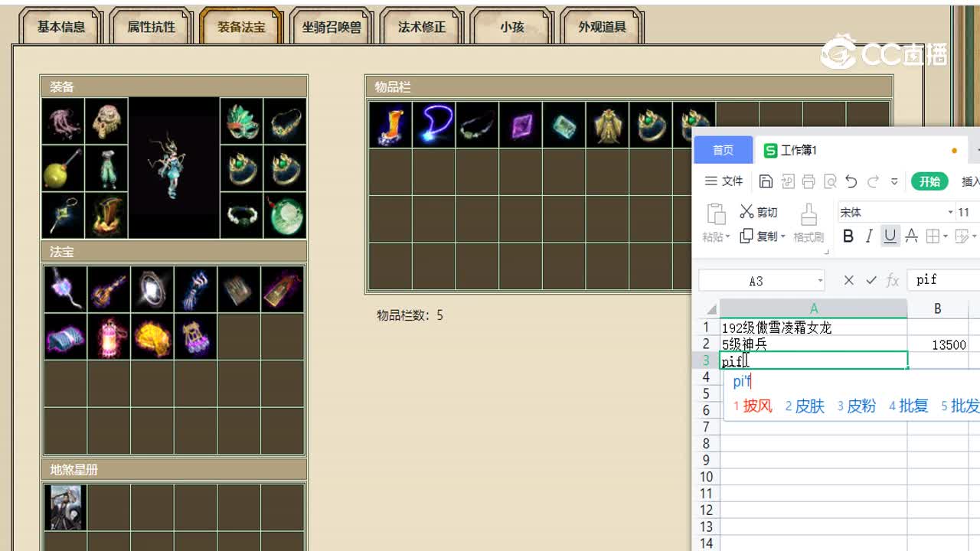Select the golden flame cloud 法宝

(x=152, y=336)
